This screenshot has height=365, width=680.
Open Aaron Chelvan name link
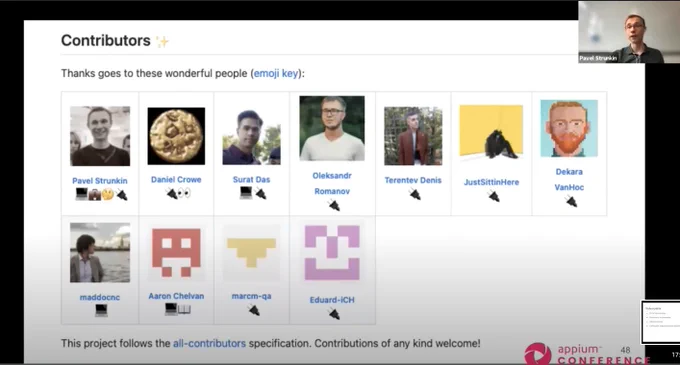pyautogui.click(x=176, y=296)
